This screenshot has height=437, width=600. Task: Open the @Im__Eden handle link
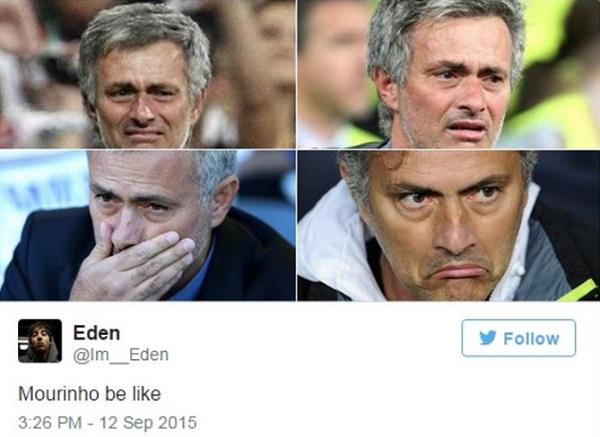tap(121, 355)
